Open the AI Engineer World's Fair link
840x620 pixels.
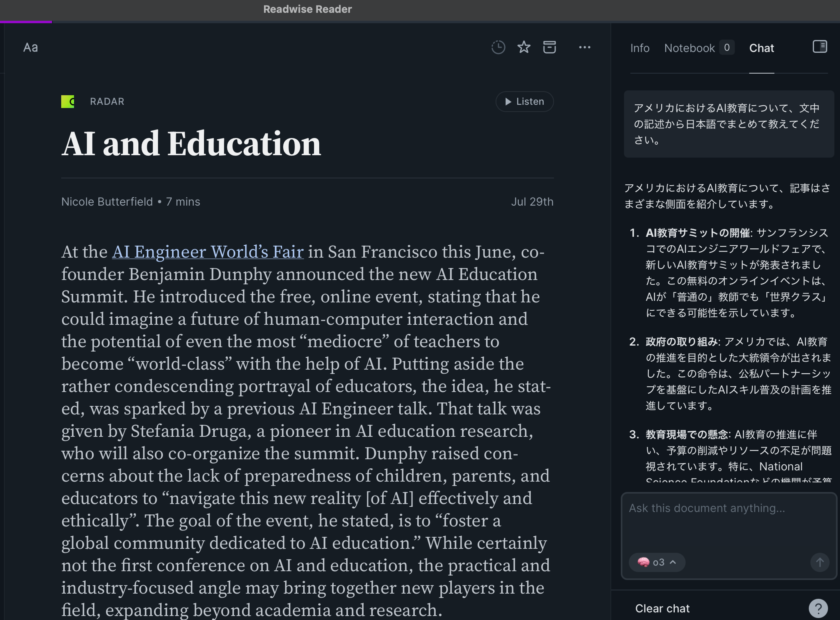(208, 252)
